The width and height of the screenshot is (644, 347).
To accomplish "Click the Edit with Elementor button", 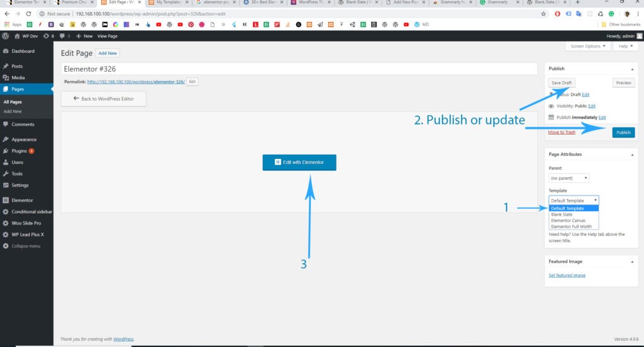I will tap(299, 163).
